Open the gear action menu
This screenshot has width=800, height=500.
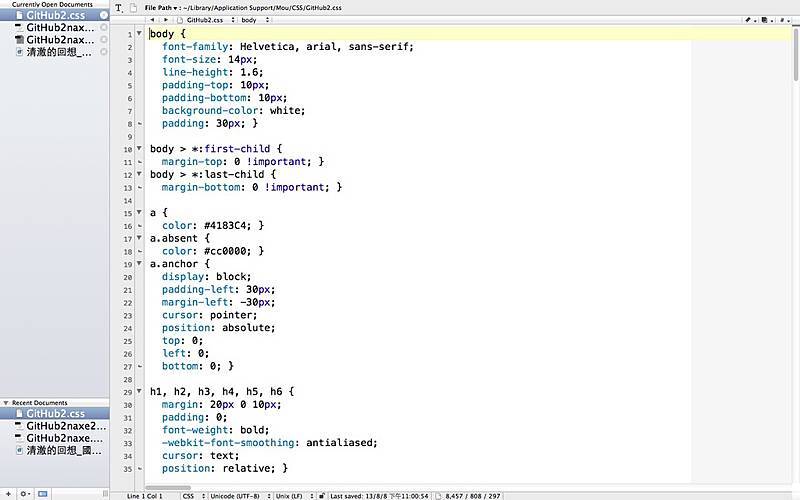[x=24, y=494]
